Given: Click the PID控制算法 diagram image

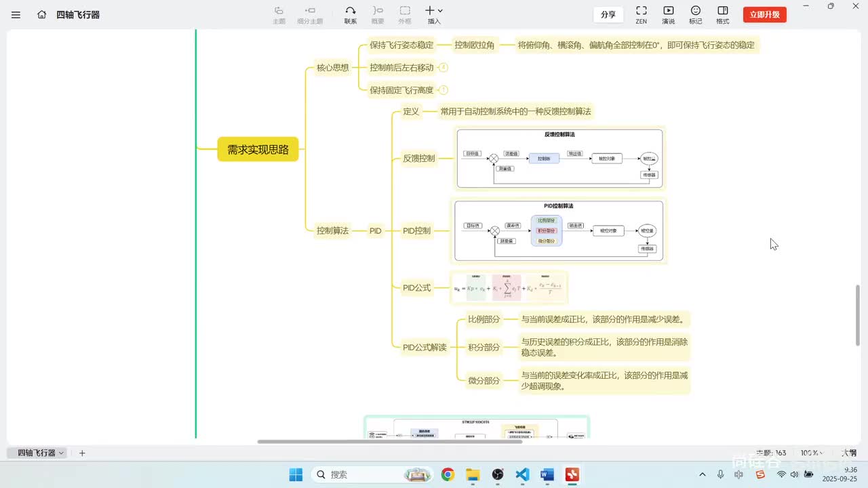Looking at the screenshot, I should coord(559,230).
